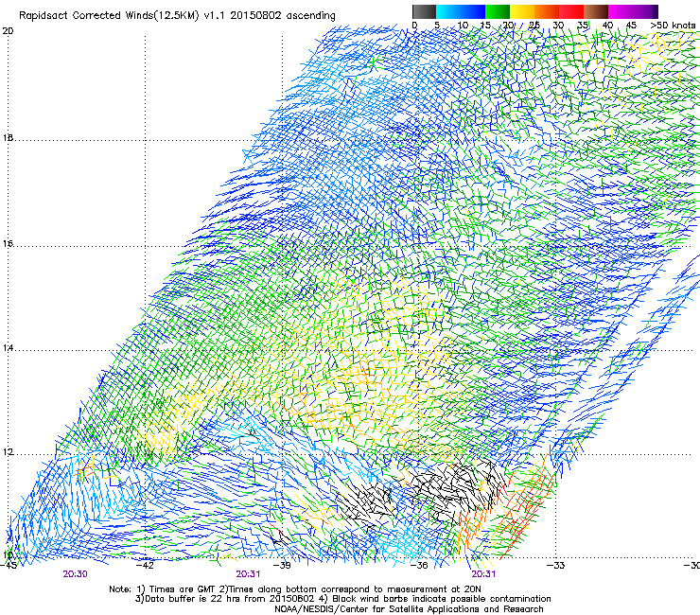Screen dimensions: 700x615
Task: Choose the yellow 20–25 knots legend swatch
Action: (522, 11)
